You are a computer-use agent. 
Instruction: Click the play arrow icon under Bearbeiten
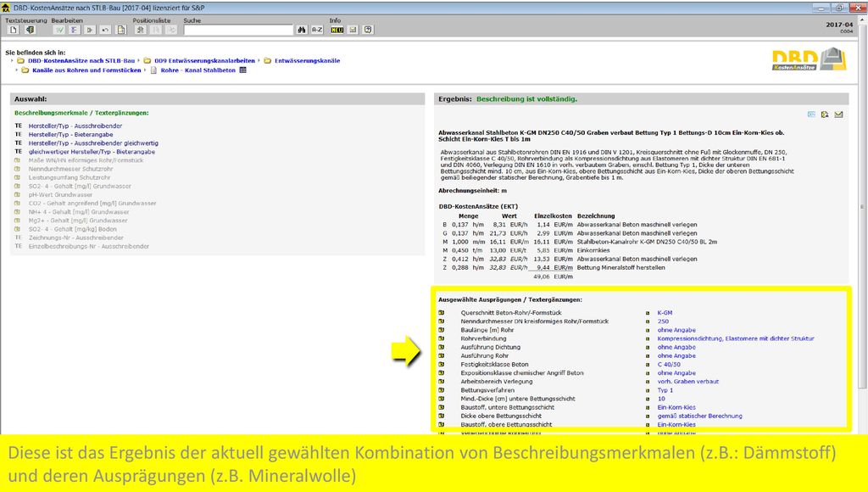point(90,30)
